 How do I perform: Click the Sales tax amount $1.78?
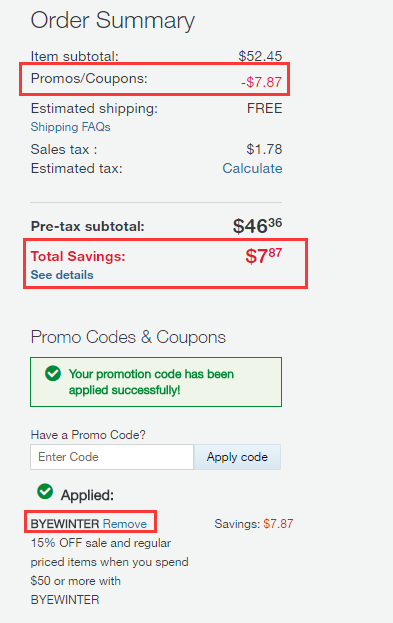[264, 149]
